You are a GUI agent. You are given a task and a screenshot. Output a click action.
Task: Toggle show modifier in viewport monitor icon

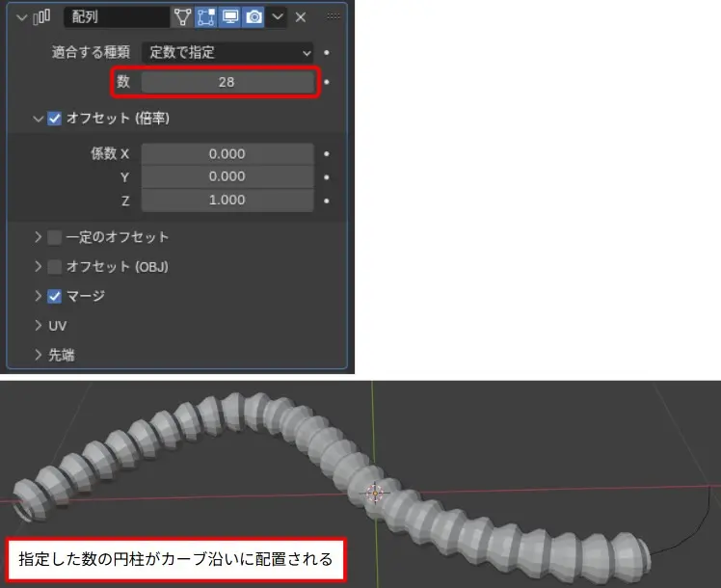click(230, 17)
